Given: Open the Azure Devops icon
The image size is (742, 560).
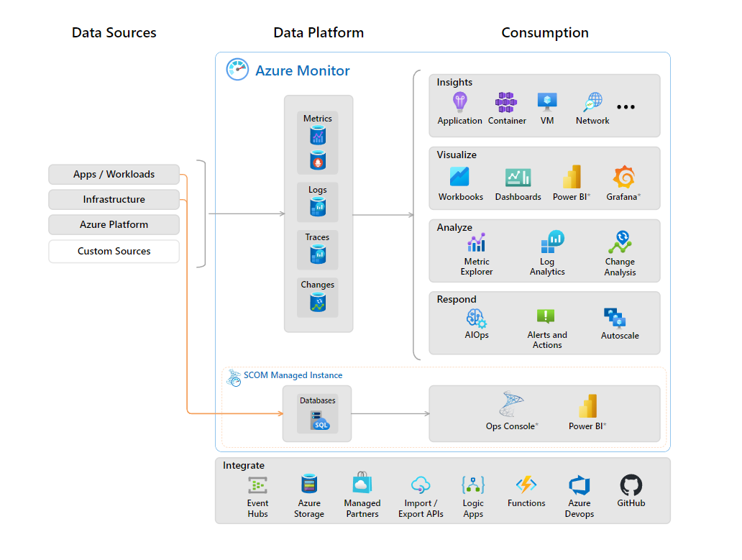Looking at the screenshot, I should 580,485.
